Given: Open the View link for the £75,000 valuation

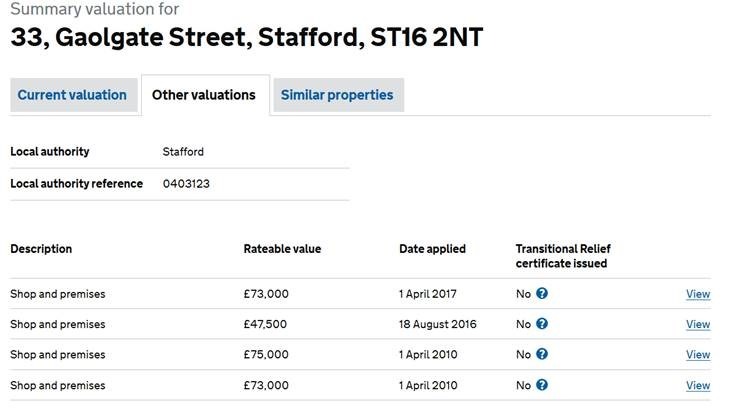Looking at the screenshot, I should pyautogui.click(x=698, y=355).
